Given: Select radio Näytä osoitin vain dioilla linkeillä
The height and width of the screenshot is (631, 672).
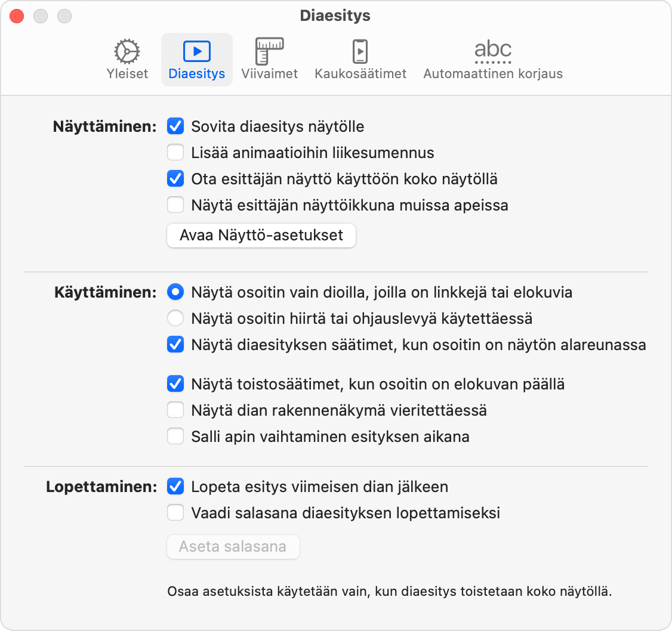Looking at the screenshot, I should [x=175, y=292].
